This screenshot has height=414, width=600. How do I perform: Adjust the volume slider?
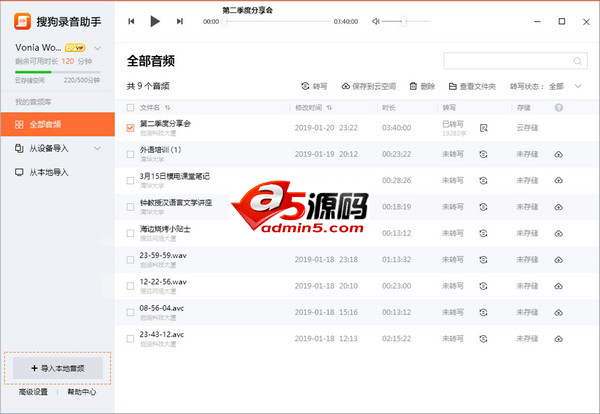click(x=405, y=21)
